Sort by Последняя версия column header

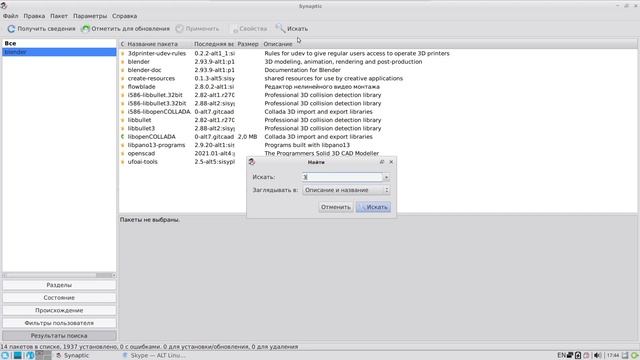(x=213, y=44)
